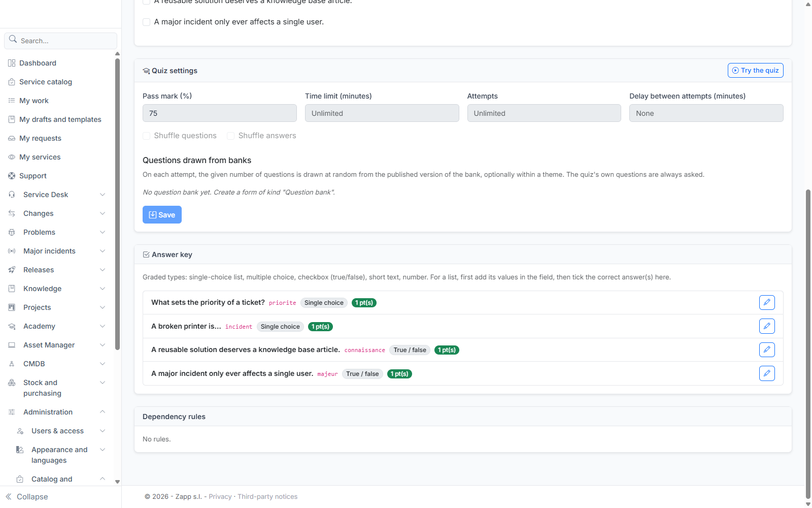Expand the Users & access chevron
Screen dimensions: 812x508
[103, 431]
